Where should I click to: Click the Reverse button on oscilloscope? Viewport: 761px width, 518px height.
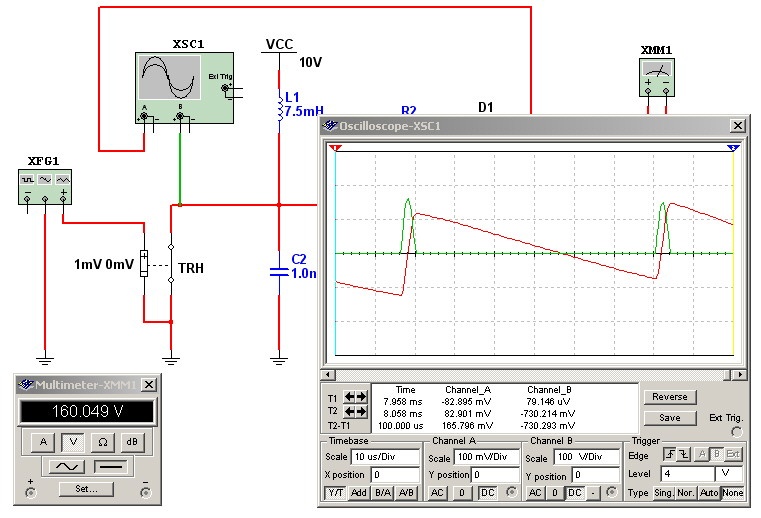click(x=669, y=397)
